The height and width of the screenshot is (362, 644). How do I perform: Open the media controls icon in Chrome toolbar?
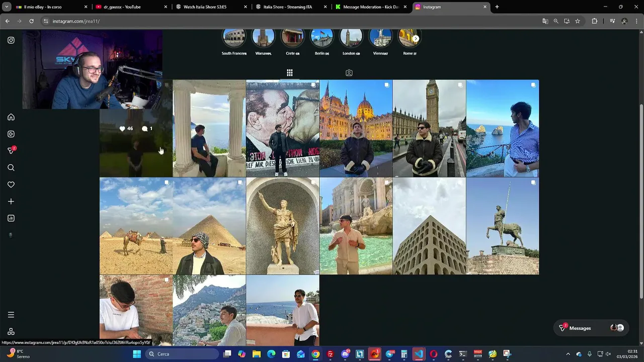tap(612, 21)
